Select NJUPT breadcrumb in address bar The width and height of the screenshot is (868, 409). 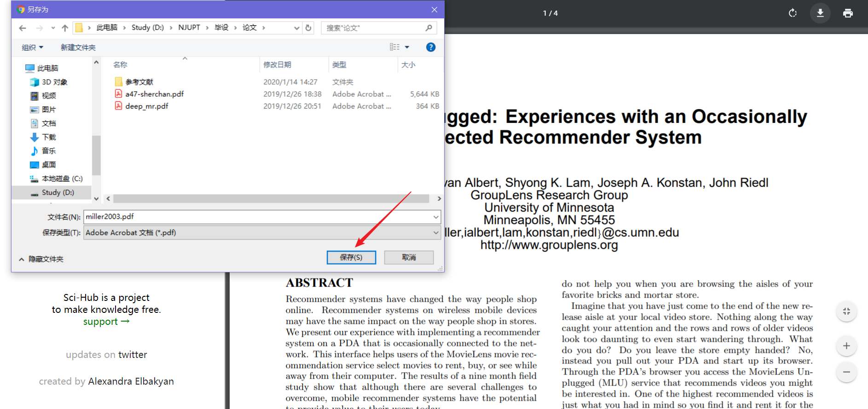click(x=189, y=28)
